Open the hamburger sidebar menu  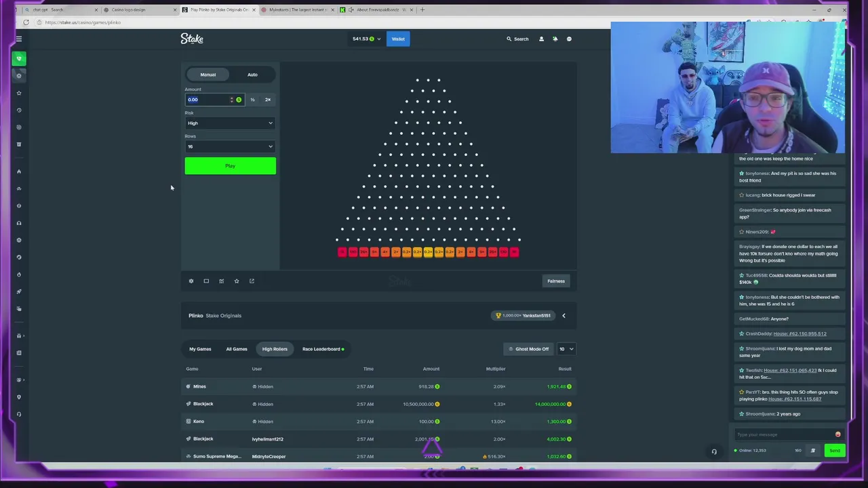tap(19, 39)
